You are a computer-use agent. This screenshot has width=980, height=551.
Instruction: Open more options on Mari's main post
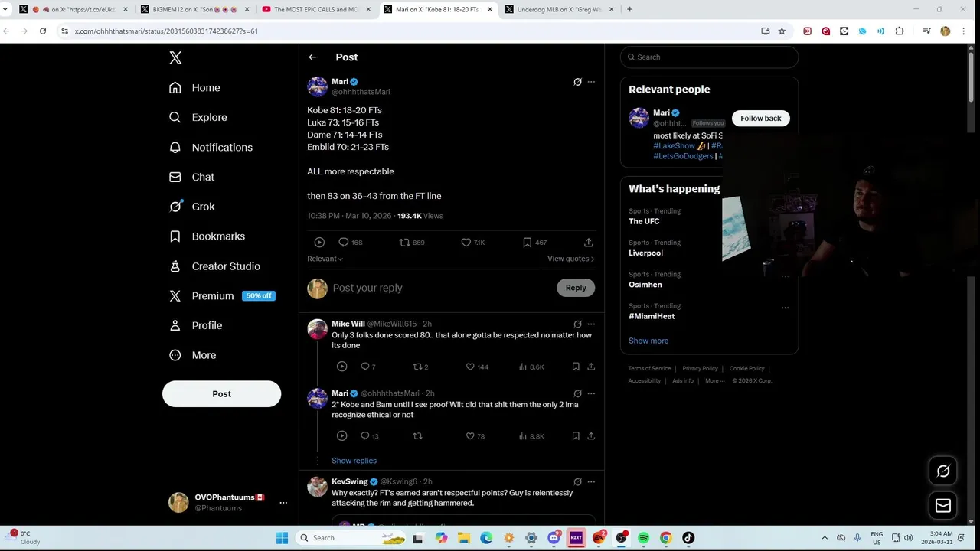point(591,82)
